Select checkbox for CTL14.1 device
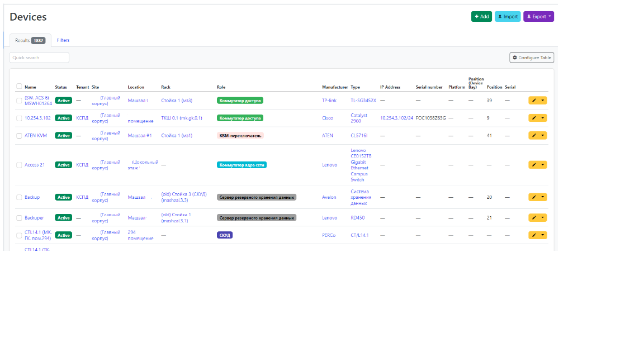This screenshot has height=362, width=644. pyautogui.click(x=19, y=236)
